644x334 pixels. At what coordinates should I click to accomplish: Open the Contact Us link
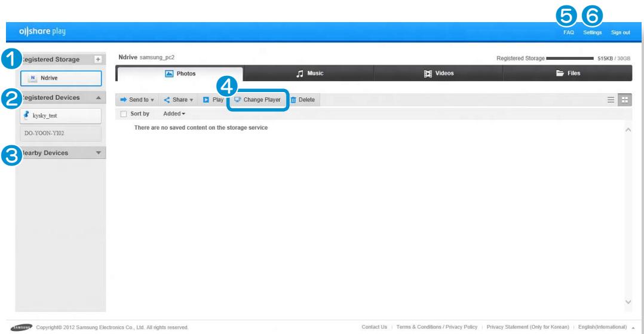(x=374, y=327)
